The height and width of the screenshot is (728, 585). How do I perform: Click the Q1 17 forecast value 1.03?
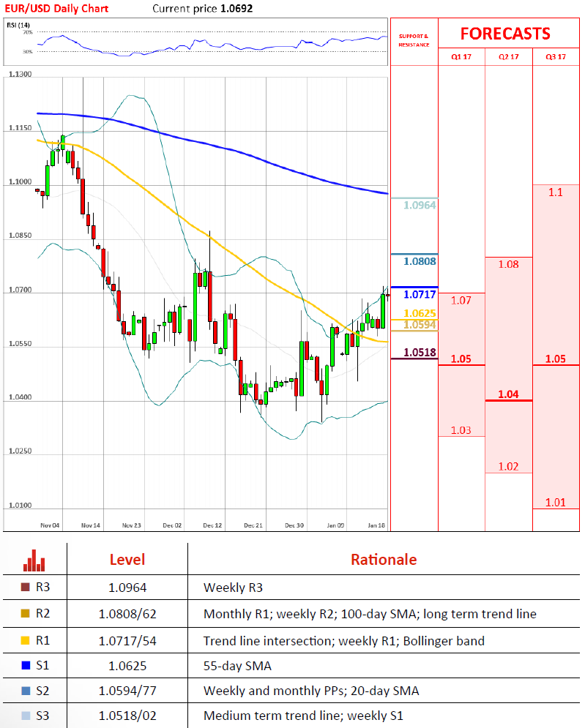(x=461, y=430)
